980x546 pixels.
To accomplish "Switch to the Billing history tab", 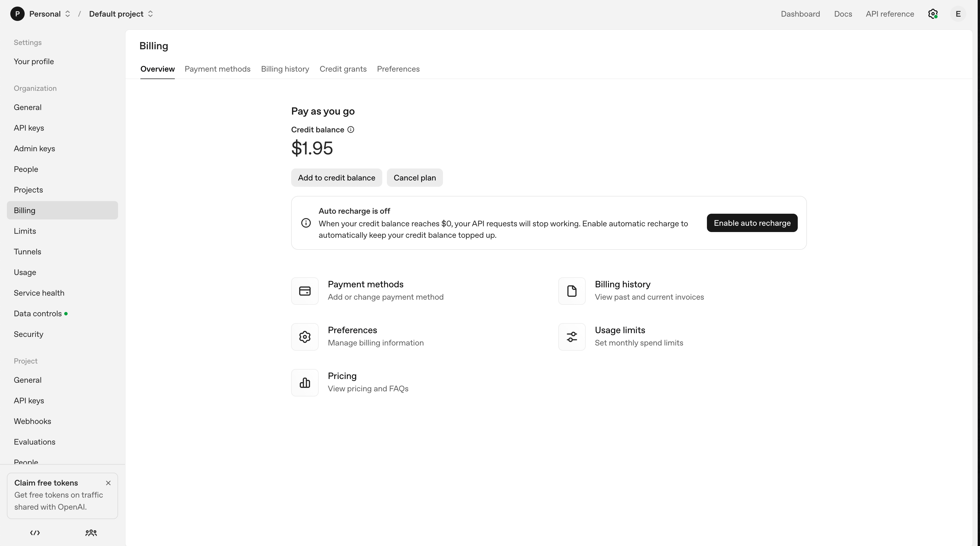I will click(285, 69).
